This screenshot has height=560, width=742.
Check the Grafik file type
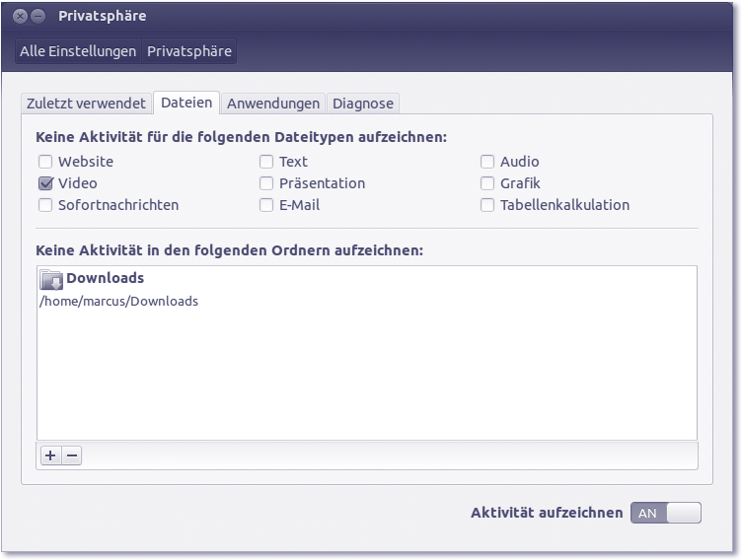tap(487, 183)
